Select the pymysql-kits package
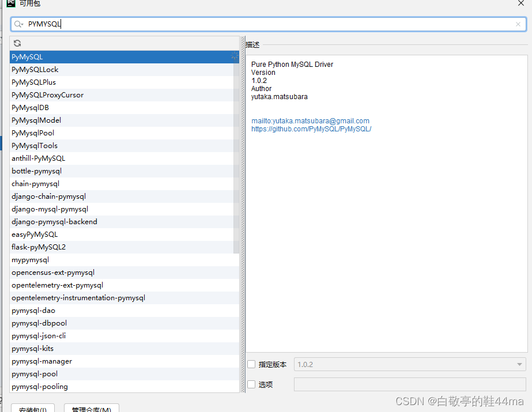Screen dimensions: 532x412 click(124, 349)
